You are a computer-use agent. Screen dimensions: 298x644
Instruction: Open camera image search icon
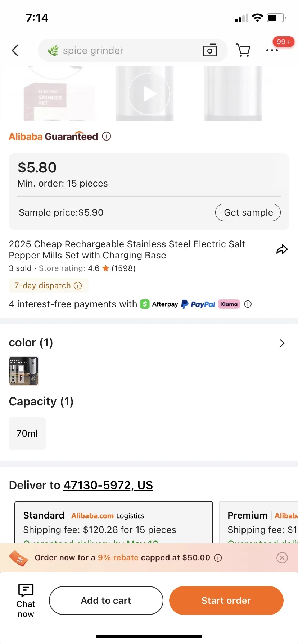pos(209,51)
